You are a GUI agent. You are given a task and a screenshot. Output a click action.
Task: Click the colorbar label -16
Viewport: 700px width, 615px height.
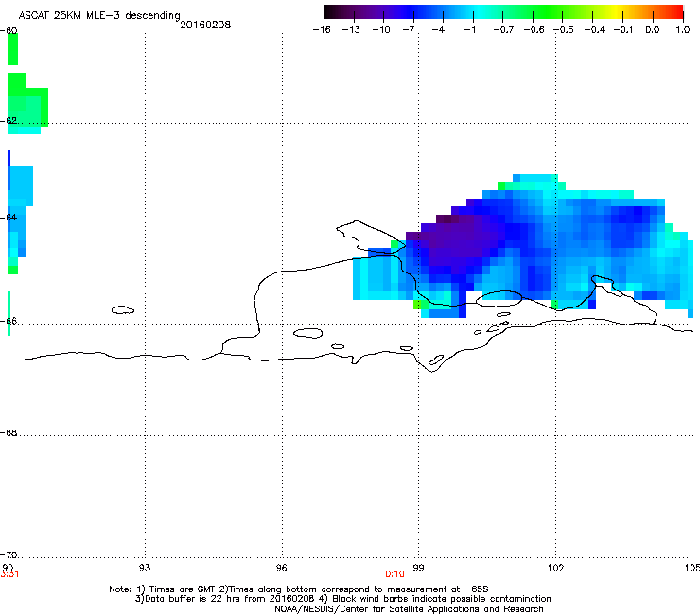click(322, 30)
